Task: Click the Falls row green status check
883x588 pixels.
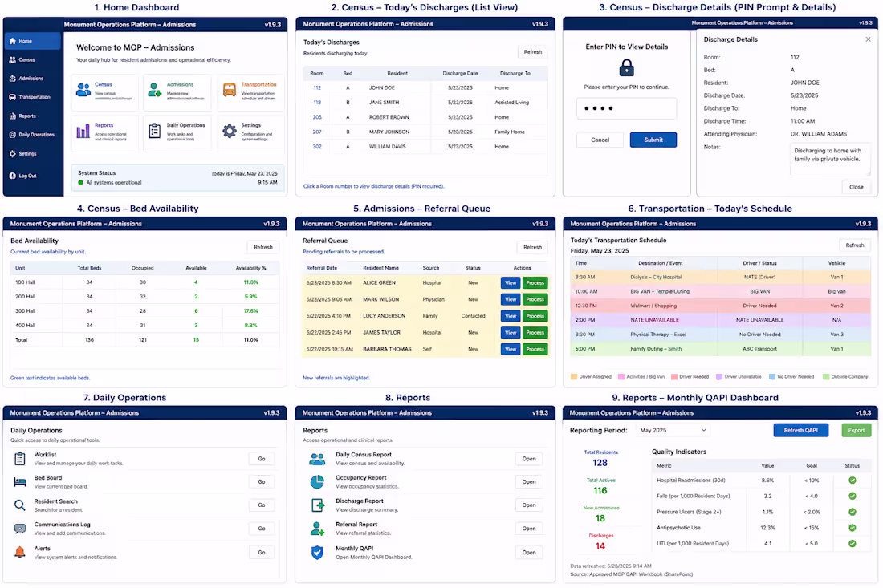Action: tap(852, 497)
